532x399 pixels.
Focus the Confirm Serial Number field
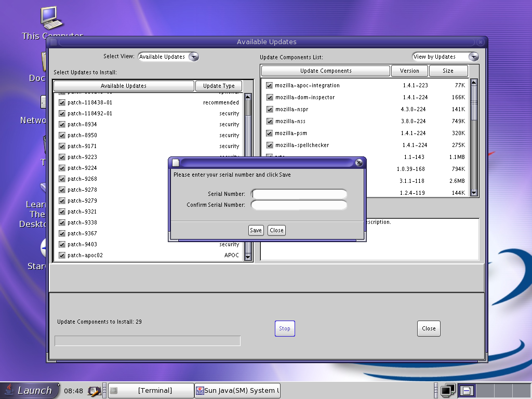pos(299,205)
